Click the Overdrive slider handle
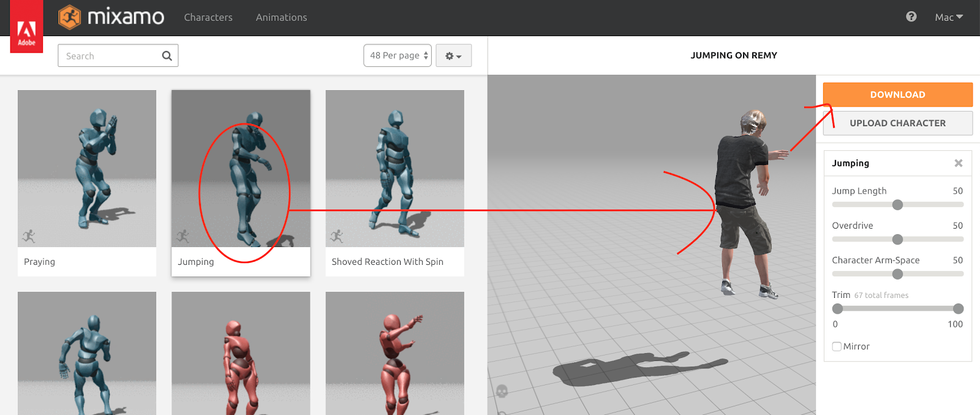This screenshot has height=415, width=980. [897, 239]
